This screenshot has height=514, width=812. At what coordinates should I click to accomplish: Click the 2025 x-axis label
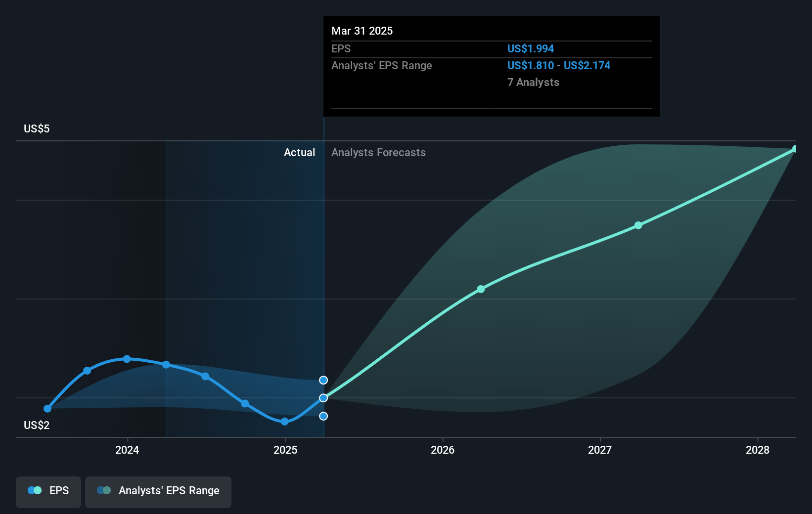[x=285, y=450]
